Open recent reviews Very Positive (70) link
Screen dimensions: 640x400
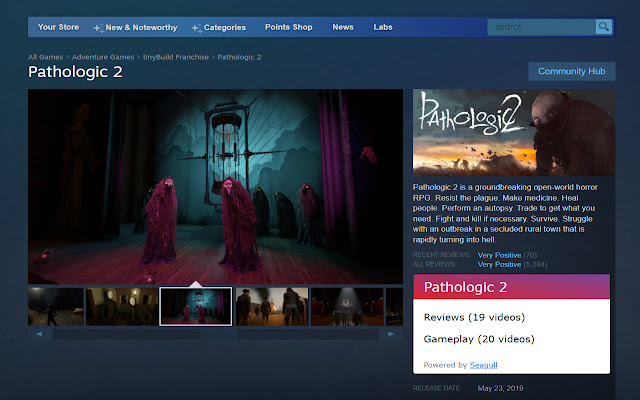tap(507, 255)
